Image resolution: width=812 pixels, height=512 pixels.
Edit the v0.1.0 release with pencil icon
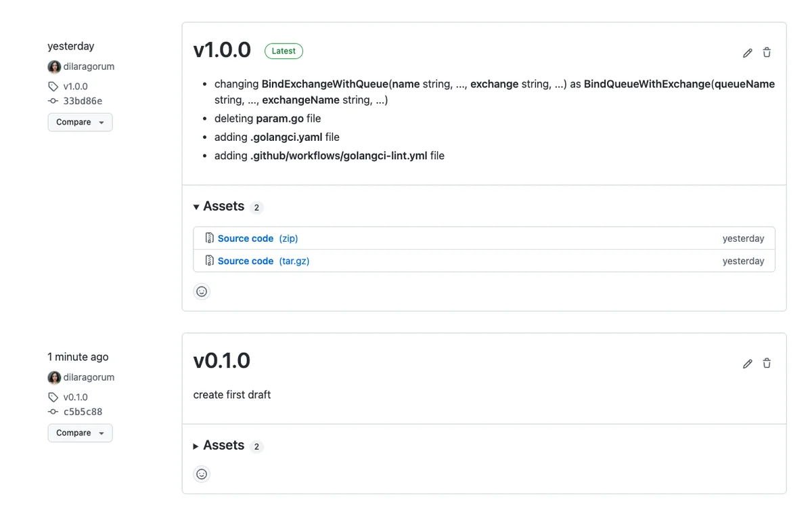pyautogui.click(x=747, y=364)
